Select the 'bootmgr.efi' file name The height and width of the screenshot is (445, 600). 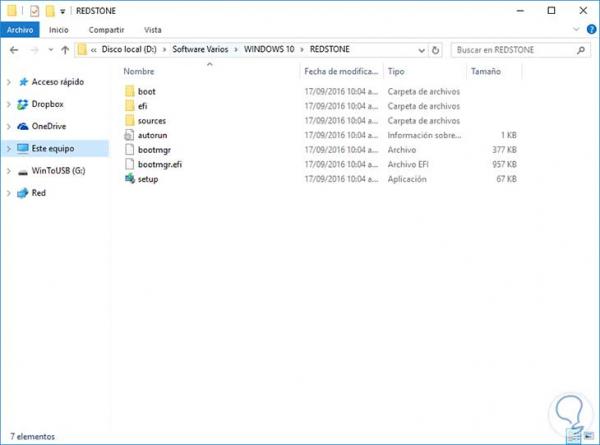pyautogui.click(x=160, y=165)
